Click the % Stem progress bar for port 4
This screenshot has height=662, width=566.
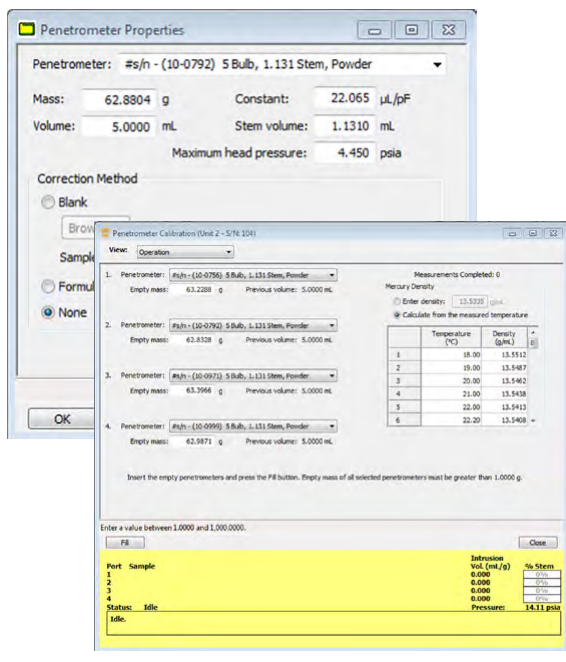[542, 599]
